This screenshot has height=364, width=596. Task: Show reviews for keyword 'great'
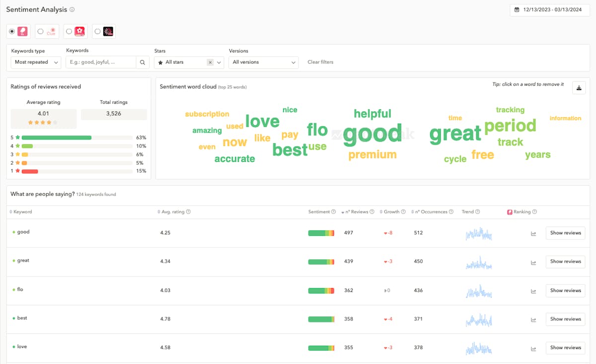click(x=565, y=262)
